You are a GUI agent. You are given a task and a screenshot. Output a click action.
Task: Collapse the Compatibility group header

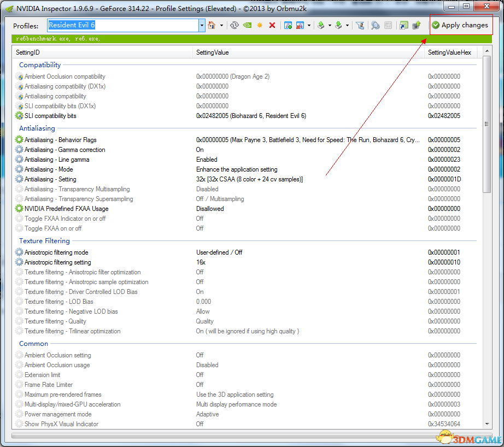pos(40,65)
